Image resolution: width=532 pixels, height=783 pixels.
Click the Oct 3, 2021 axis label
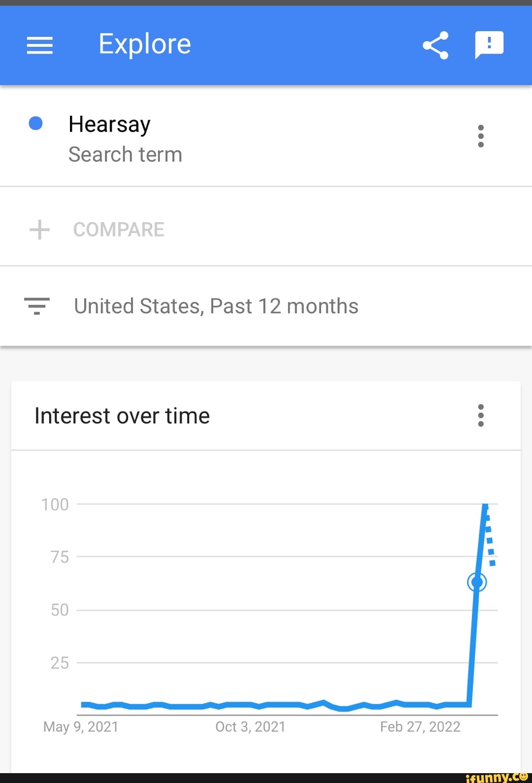point(250,727)
